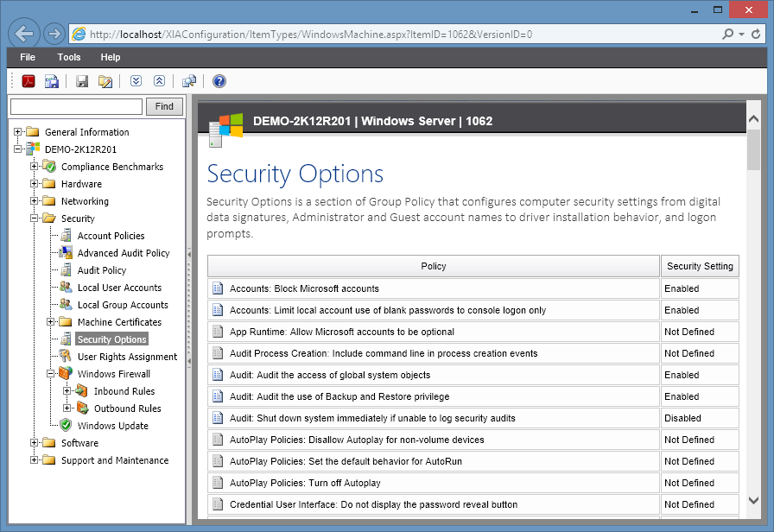Click the Outbound Rules icon in tree
The height and width of the screenshot is (532, 774).
coord(82,408)
